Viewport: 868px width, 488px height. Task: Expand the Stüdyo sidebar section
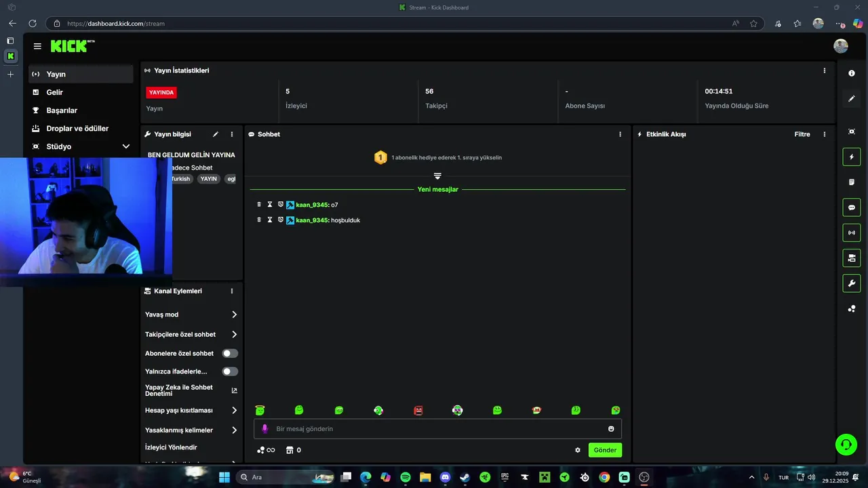point(125,146)
